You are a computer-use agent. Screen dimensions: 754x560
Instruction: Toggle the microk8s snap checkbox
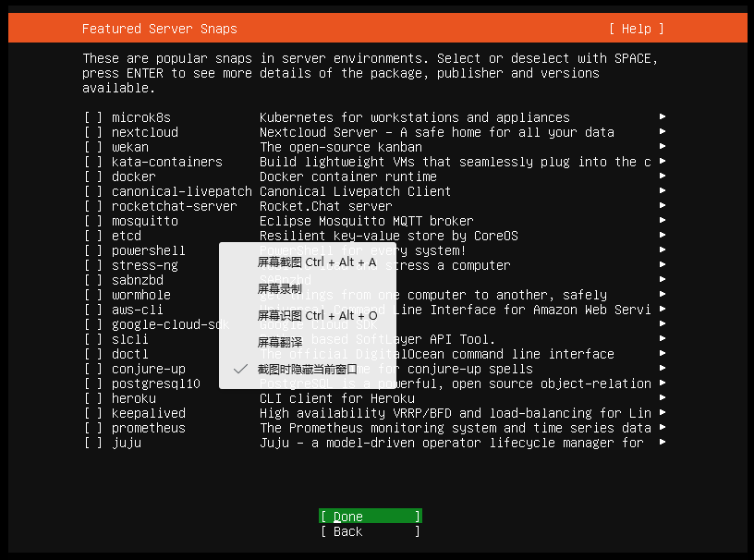pyautogui.click(x=93, y=117)
